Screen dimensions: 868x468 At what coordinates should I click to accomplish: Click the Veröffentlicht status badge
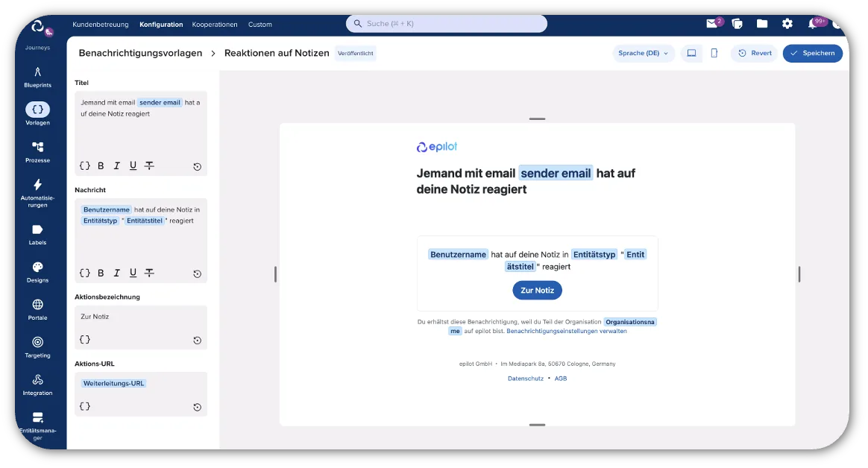tap(356, 54)
